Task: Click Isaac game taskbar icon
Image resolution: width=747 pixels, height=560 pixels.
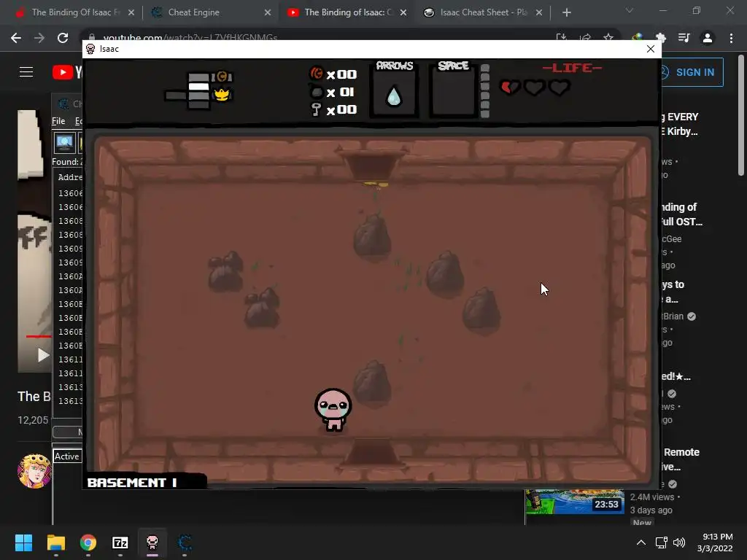Action: (152, 542)
